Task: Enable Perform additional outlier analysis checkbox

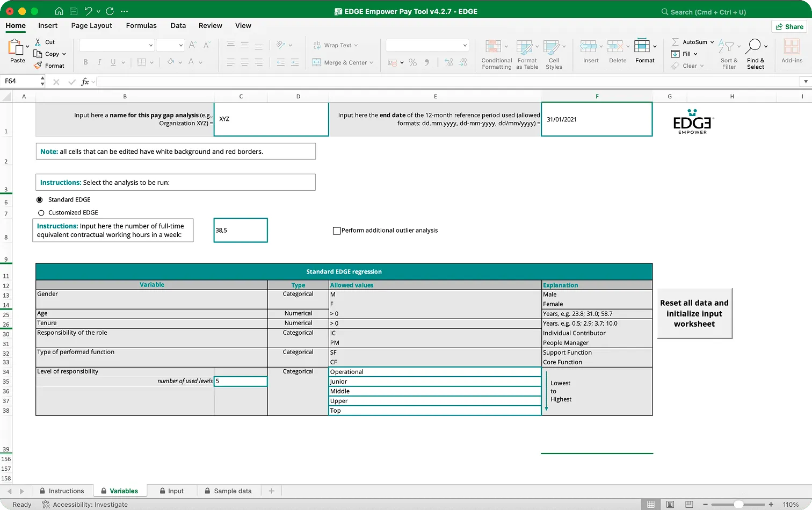Action: (x=337, y=231)
